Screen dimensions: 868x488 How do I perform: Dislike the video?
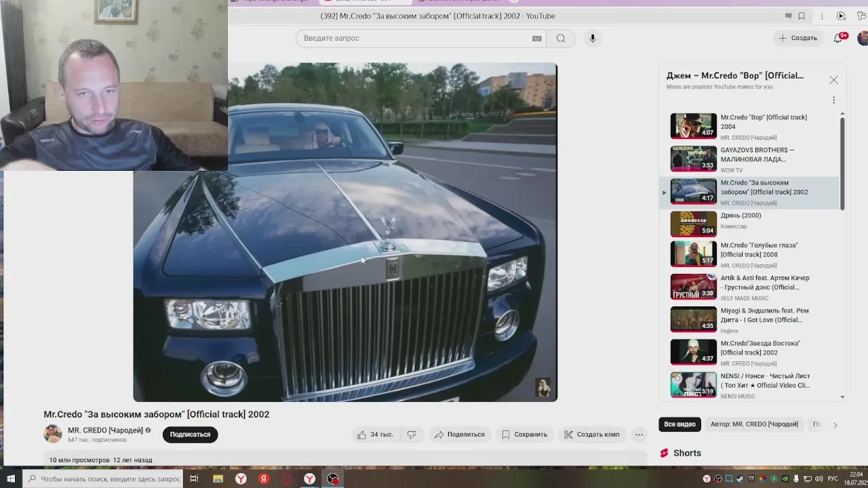[x=412, y=434]
